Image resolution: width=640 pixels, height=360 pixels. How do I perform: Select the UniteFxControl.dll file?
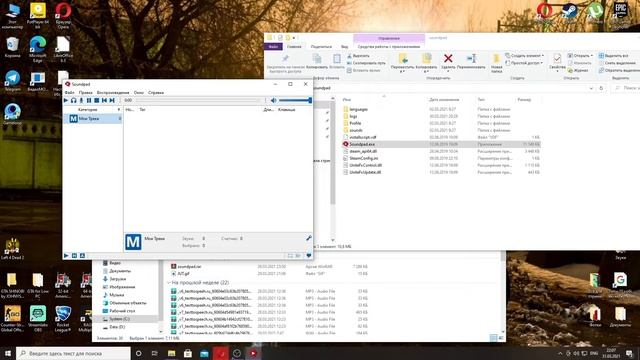click(x=366, y=165)
